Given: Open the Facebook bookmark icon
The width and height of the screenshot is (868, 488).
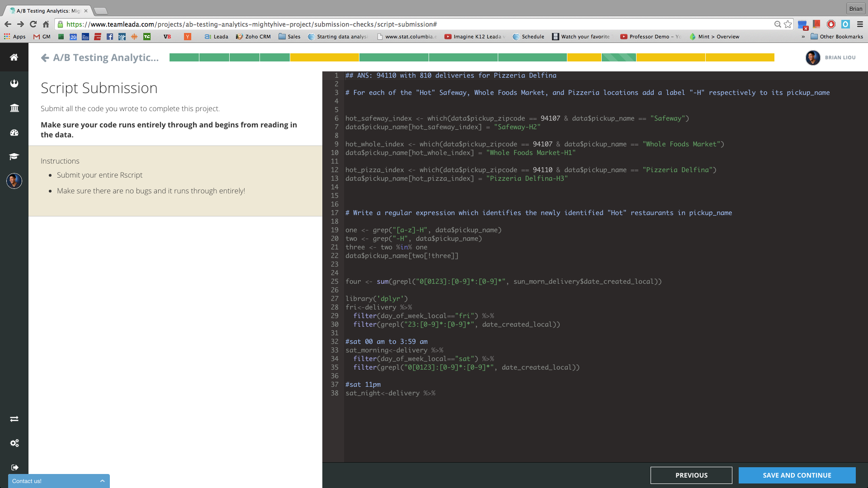Looking at the screenshot, I should [x=109, y=37].
